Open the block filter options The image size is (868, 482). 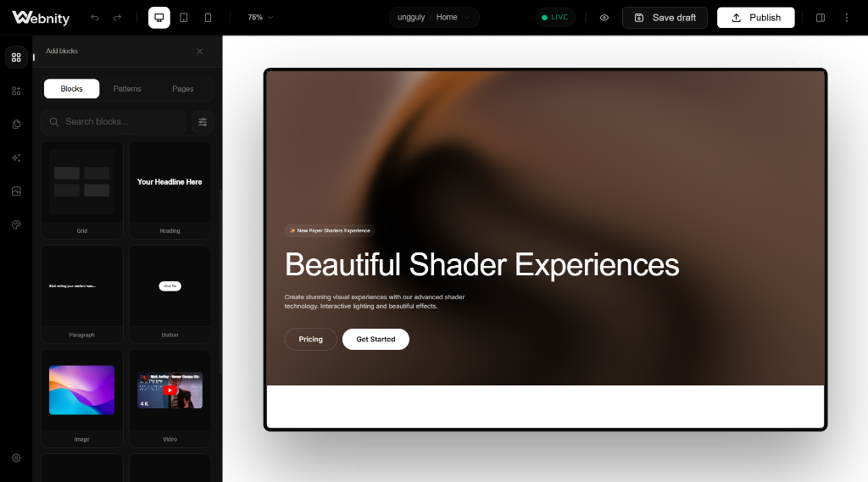[203, 122]
